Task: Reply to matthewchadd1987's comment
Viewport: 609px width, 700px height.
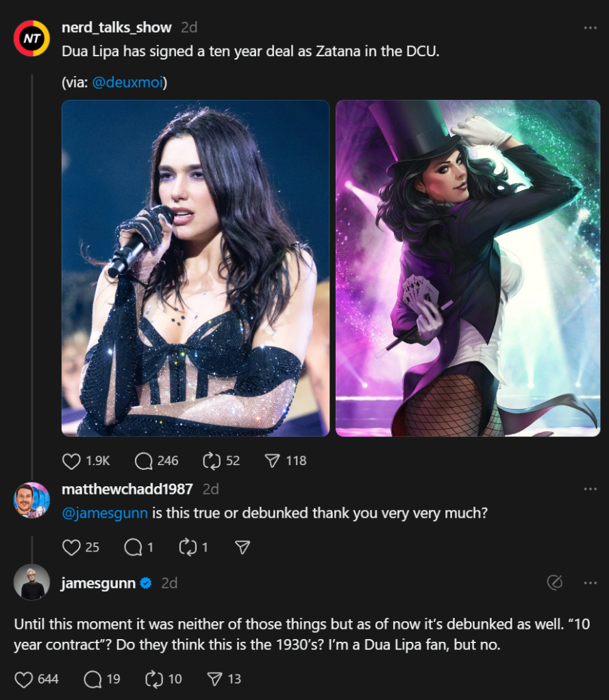Action: [133, 547]
